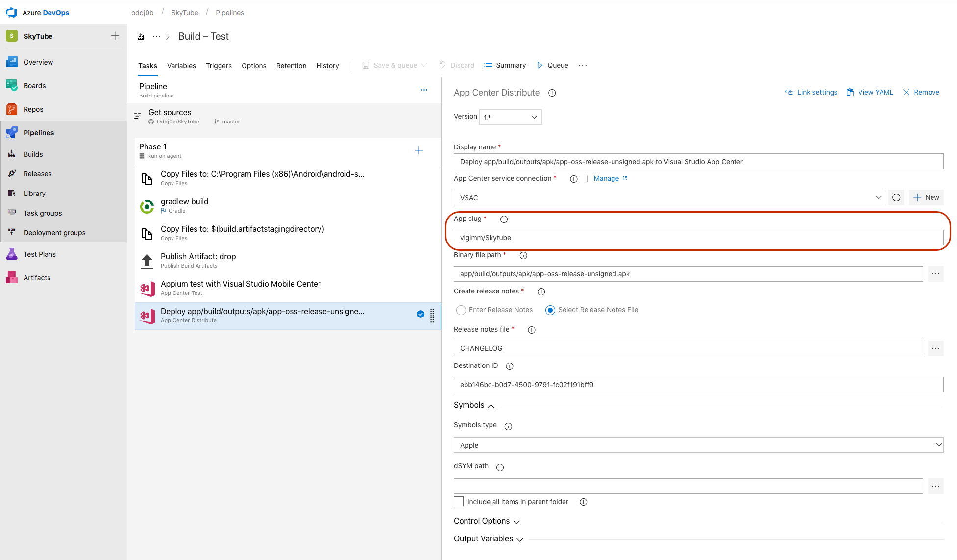The image size is (957, 560).
Task: Select the Version dropdown field
Action: click(510, 117)
